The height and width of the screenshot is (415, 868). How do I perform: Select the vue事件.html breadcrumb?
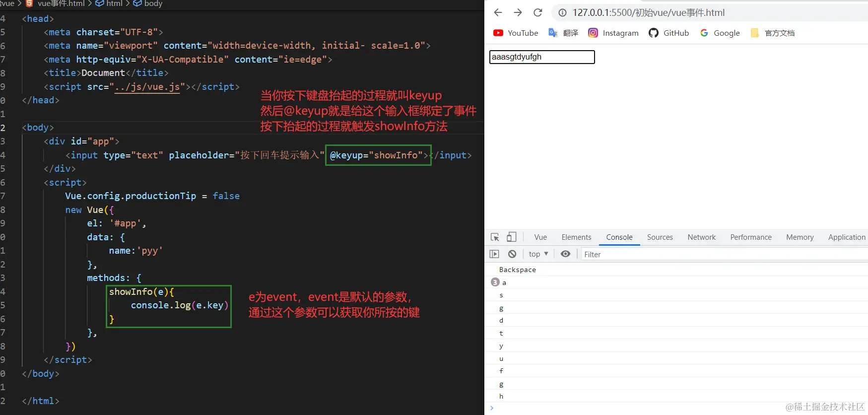tap(55, 4)
